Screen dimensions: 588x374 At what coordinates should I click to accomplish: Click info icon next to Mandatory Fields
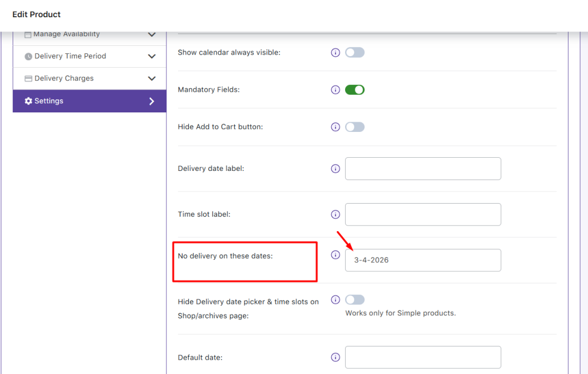pos(335,90)
